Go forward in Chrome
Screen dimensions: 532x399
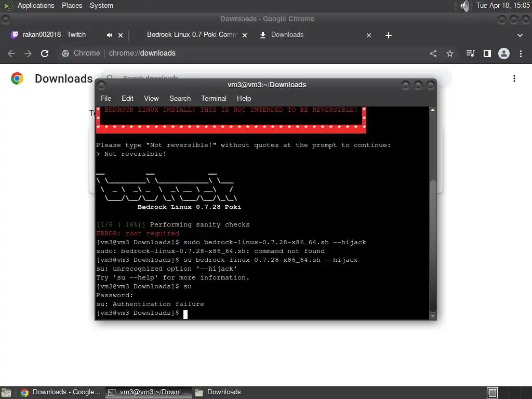[x=28, y=54]
